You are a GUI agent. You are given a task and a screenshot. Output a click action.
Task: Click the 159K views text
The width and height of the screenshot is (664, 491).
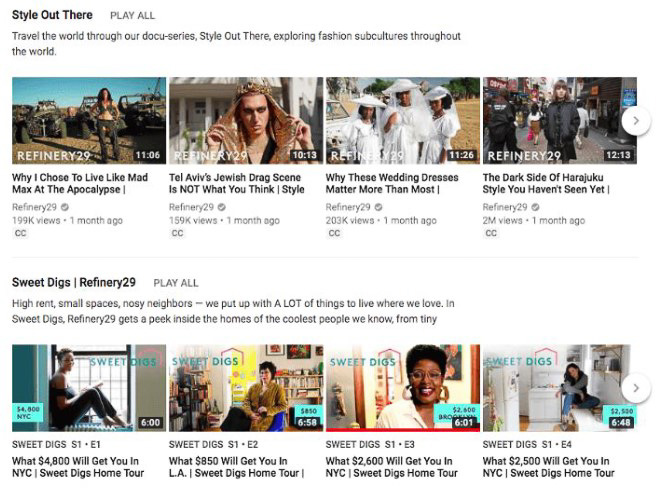tap(193, 221)
